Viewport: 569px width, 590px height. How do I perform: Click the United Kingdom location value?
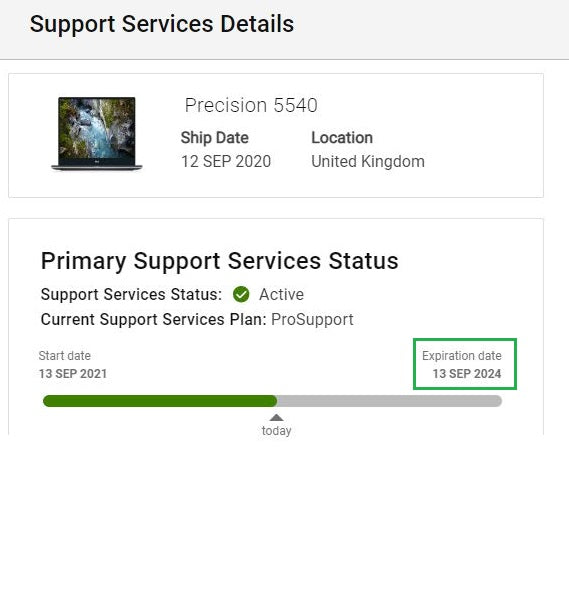coord(368,161)
